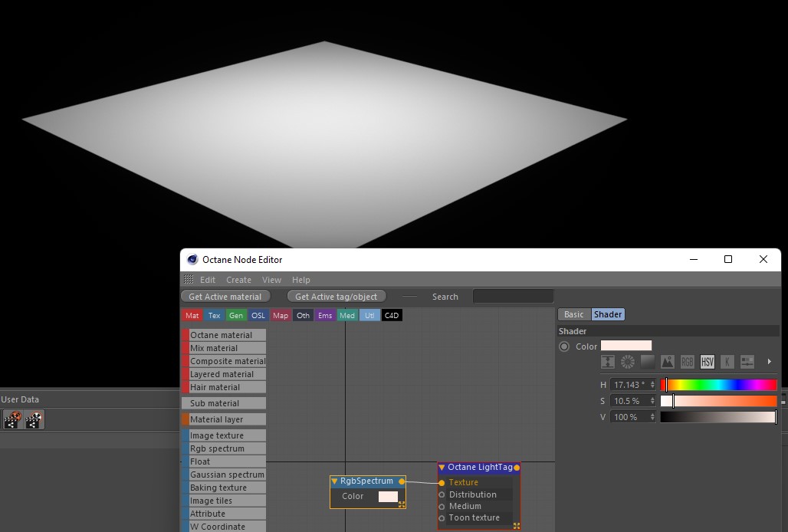Image resolution: width=788 pixels, height=532 pixels.
Task: Click the Medium input port
Action: pos(442,507)
